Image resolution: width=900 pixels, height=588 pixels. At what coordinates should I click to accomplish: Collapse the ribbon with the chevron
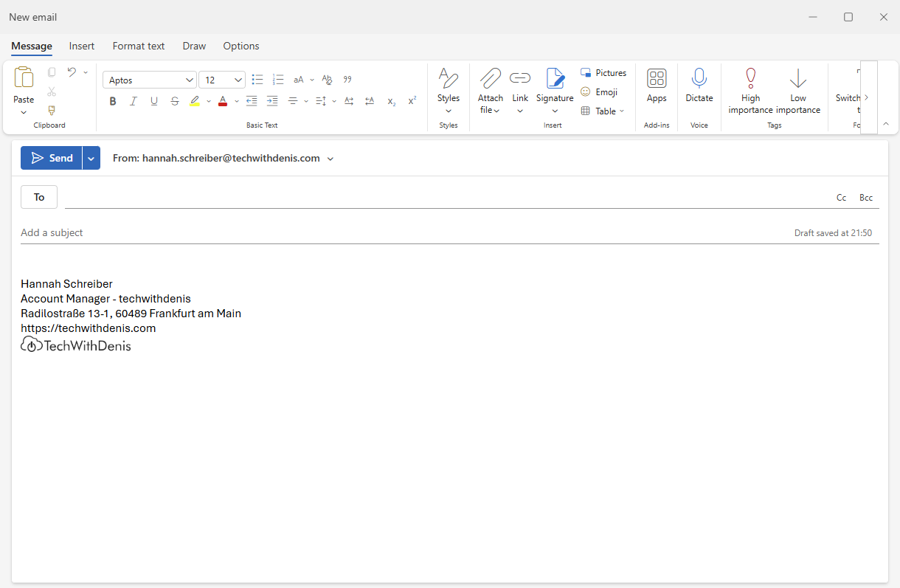coord(886,124)
